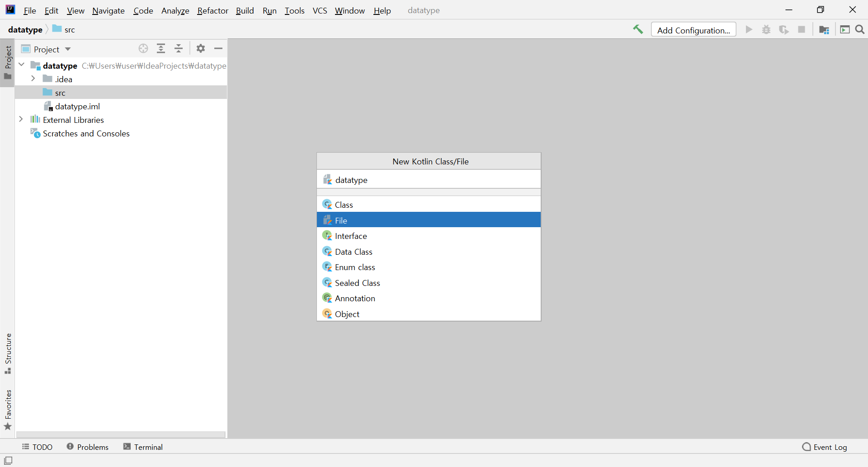Click the Run Anything icon in toolbar

pyautogui.click(x=845, y=30)
